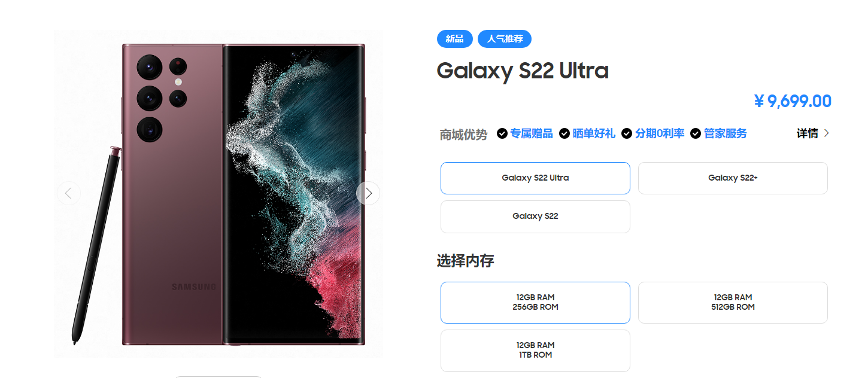Expand the 详情 chevron arrow
The image size is (868, 378).
827,133
